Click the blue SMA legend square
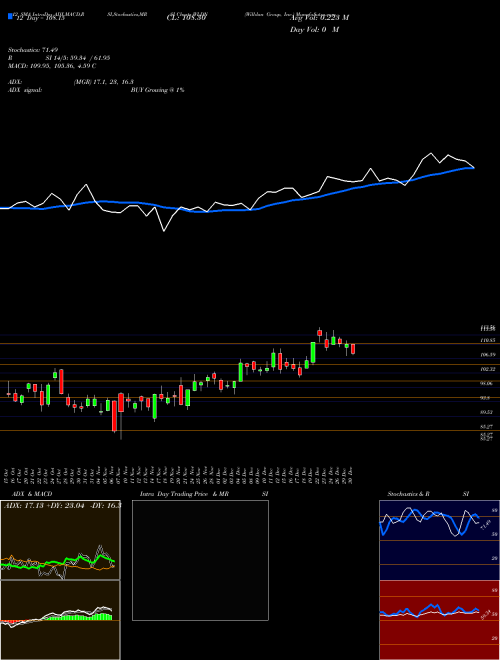Screen dimensions: 500x660 click(x=10, y=17)
